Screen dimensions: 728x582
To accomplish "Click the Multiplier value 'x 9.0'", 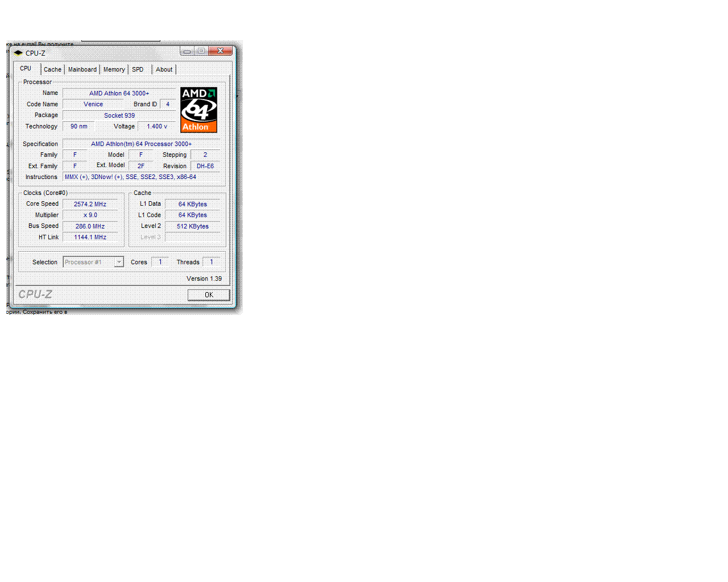I will click(x=90, y=215).
